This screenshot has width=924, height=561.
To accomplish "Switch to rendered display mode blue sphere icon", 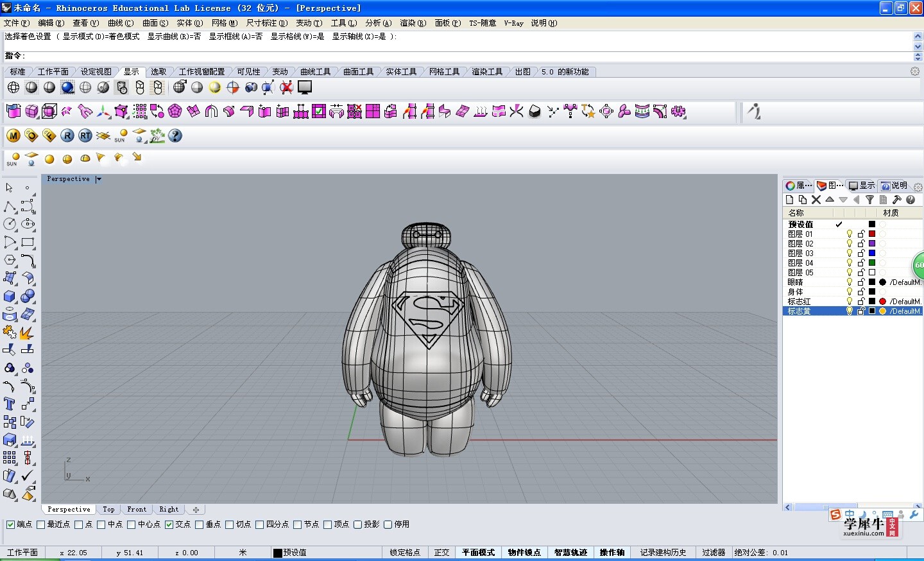I will (x=67, y=87).
